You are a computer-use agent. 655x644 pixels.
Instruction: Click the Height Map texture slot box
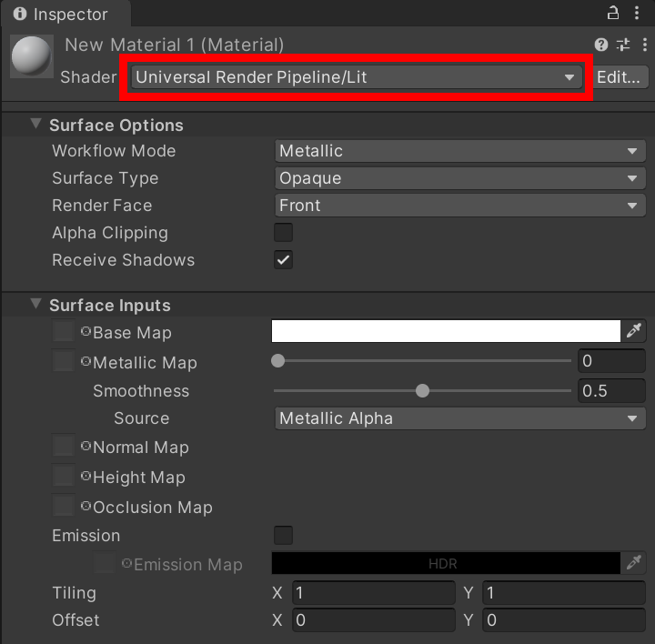(x=64, y=476)
